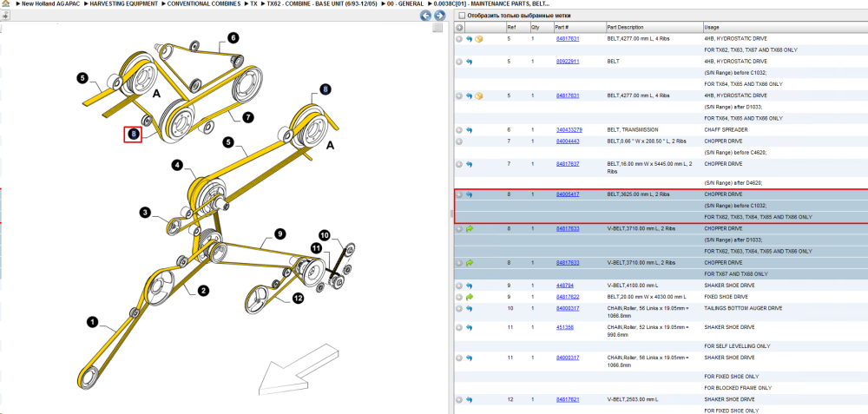Select callout 10 on the belt diagram
Screen dimensions: 868x414
click(325, 235)
